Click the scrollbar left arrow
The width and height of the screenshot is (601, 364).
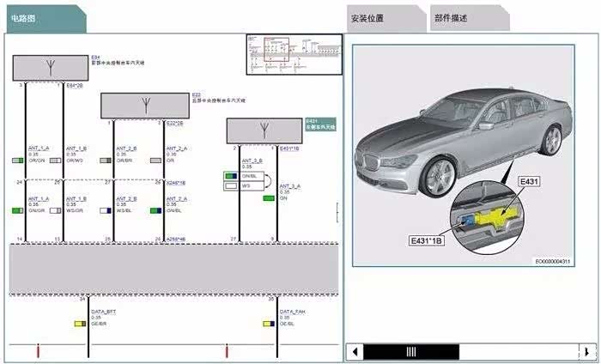pyautogui.click(x=355, y=351)
